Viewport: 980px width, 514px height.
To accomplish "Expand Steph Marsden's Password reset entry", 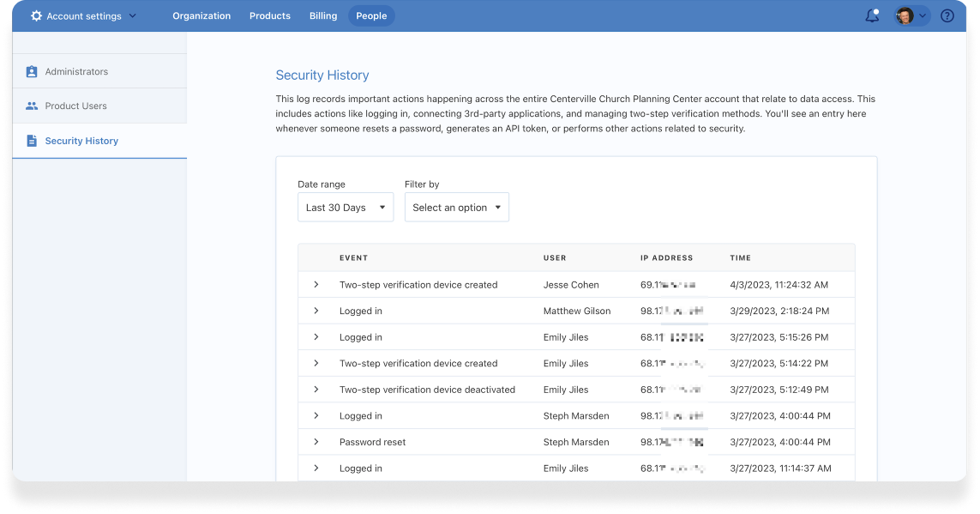I will click(x=316, y=442).
